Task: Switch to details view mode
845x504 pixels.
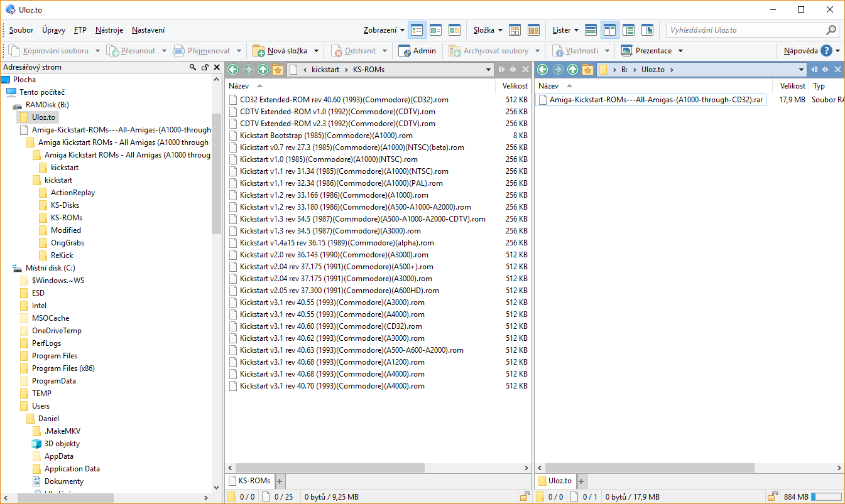Action: click(x=417, y=30)
